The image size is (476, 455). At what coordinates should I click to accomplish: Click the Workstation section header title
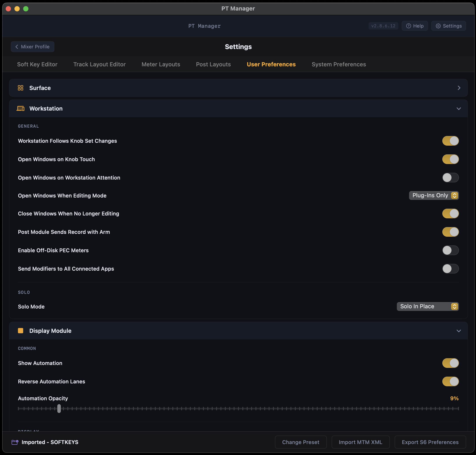pyautogui.click(x=46, y=108)
